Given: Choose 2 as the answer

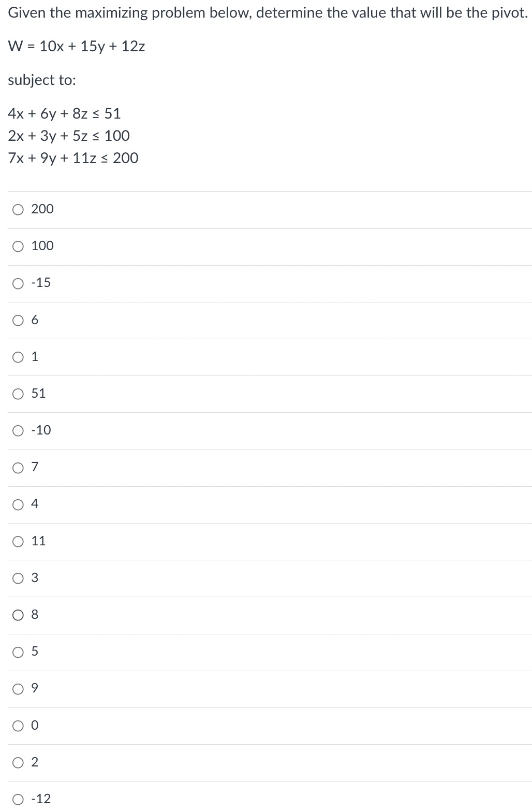Looking at the screenshot, I should pos(18,762).
